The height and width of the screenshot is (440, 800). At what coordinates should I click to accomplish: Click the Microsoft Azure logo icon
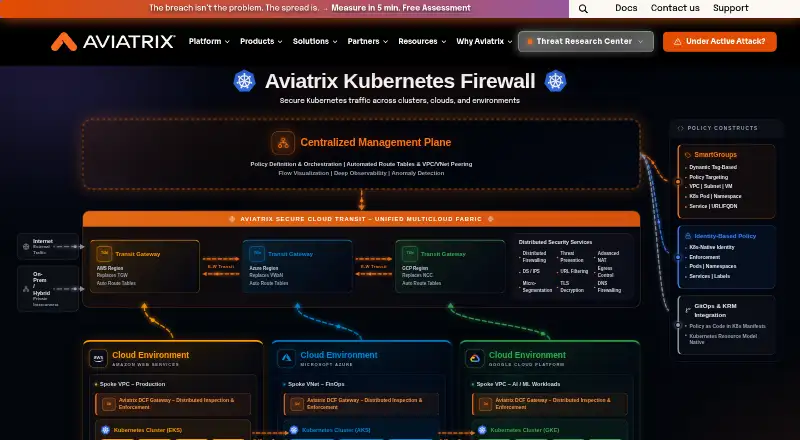pyautogui.click(x=287, y=358)
